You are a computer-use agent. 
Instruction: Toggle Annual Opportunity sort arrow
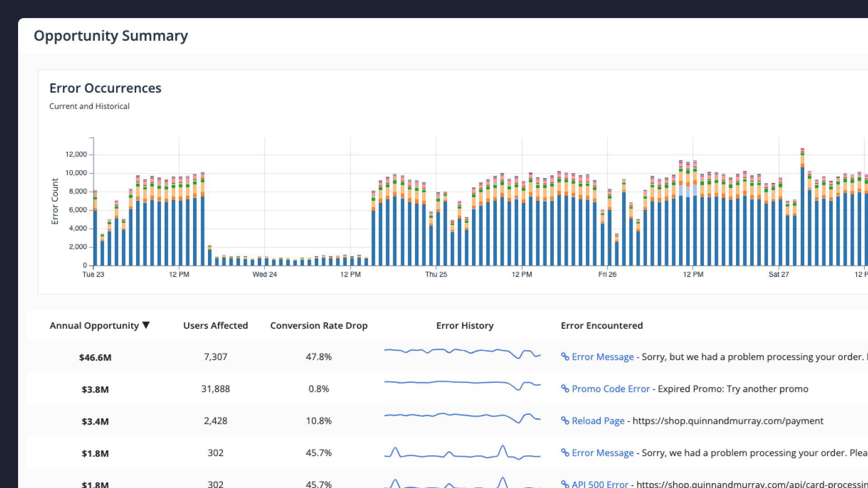pos(146,325)
